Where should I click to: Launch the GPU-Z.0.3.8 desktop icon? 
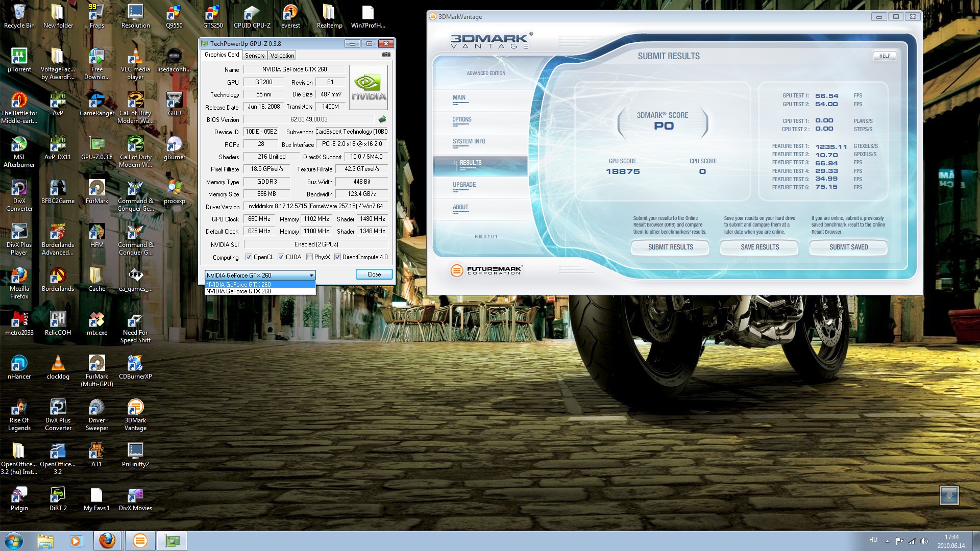96,148
